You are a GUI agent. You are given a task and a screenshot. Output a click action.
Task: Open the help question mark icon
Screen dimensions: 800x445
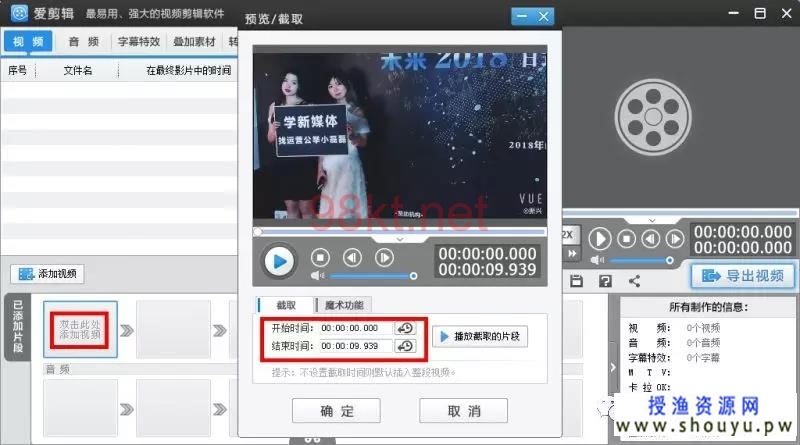605,281
